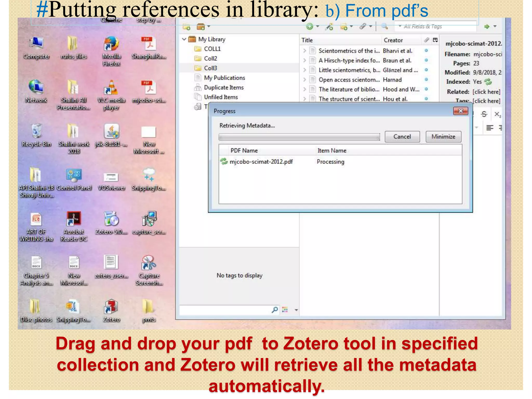
Task: Sort items by Creator column header
Action: point(401,40)
